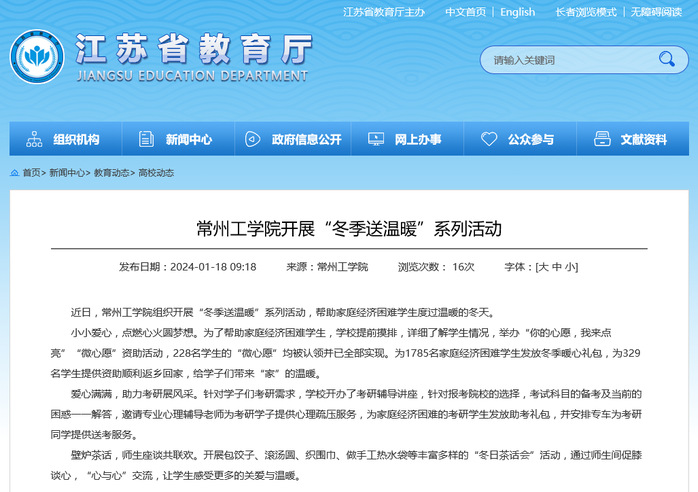Screen dimensions: 698x492
Task: Open 教育动态 in the breadcrumb
Action: (111, 173)
